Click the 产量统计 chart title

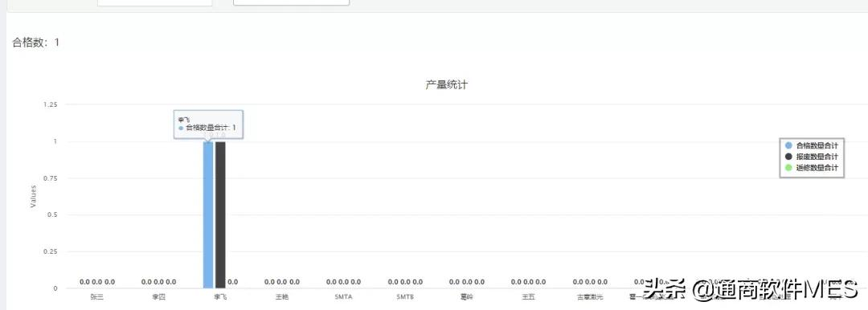[447, 85]
